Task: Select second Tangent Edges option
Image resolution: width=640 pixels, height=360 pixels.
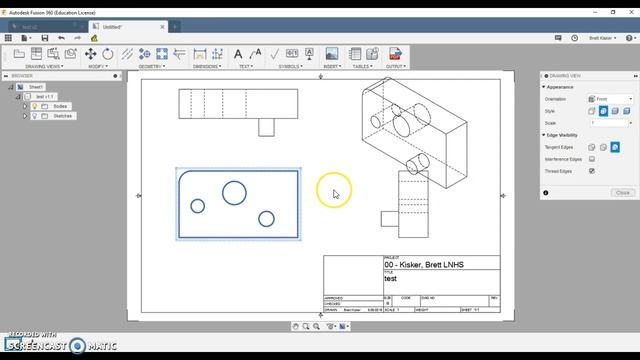Action: 603,147
